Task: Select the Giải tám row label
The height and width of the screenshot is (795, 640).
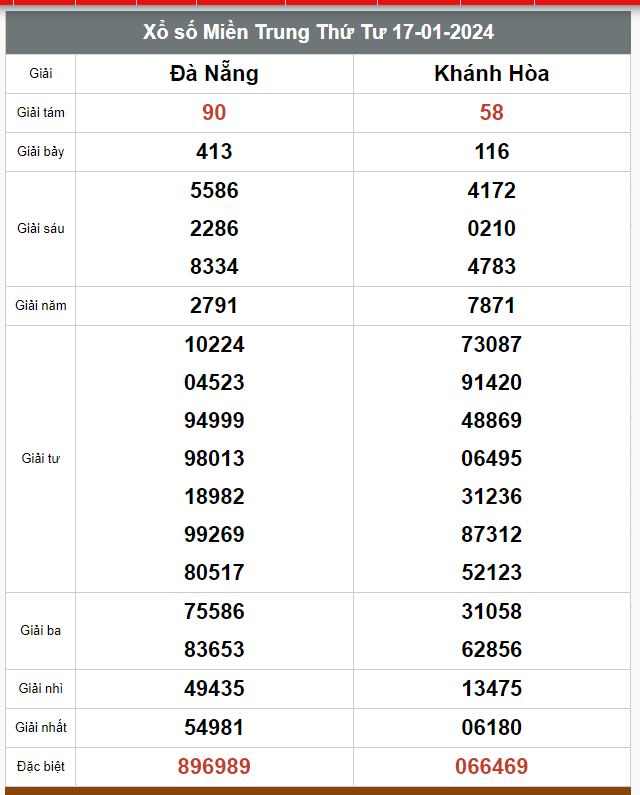Action: pyautogui.click(x=41, y=113)
